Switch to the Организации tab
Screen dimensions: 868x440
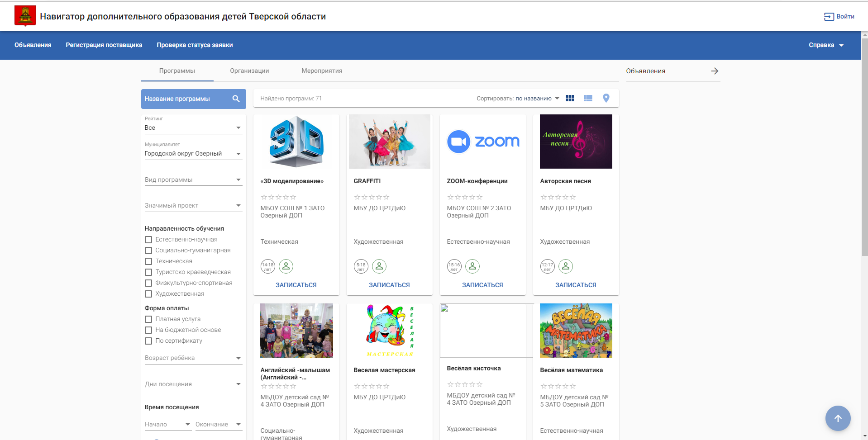(249, 71)
